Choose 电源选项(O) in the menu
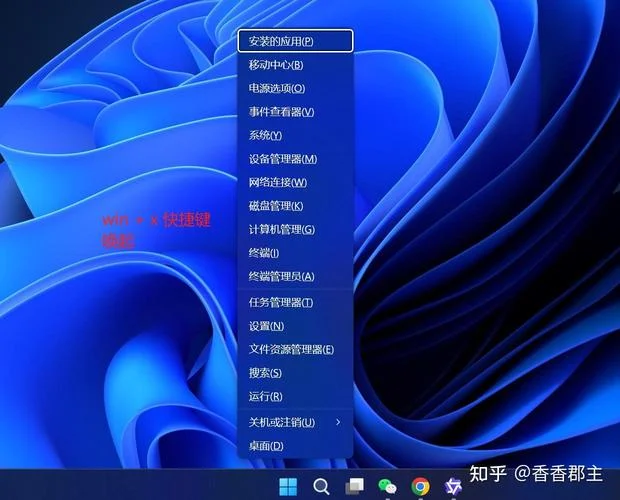620x500 pixels. 295,88
